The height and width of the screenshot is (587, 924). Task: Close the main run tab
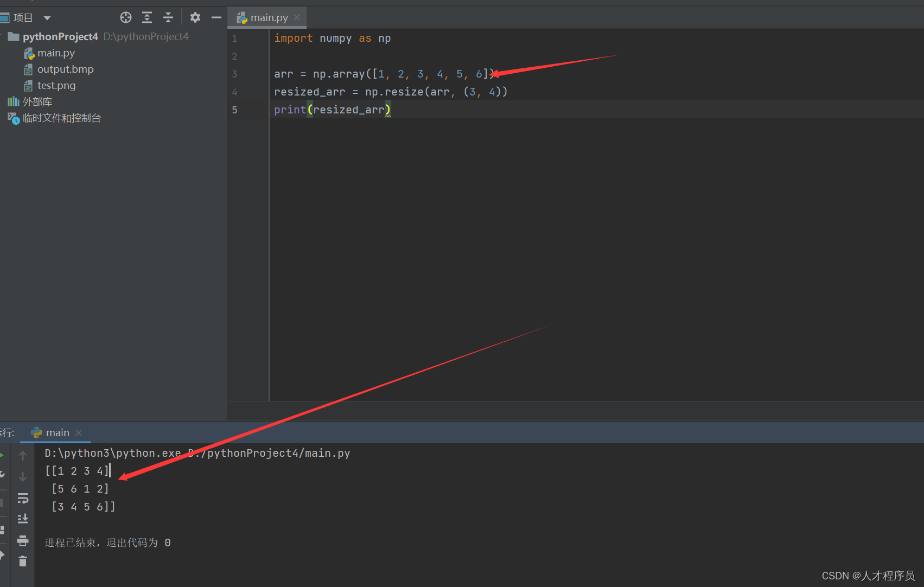point(79,432)
